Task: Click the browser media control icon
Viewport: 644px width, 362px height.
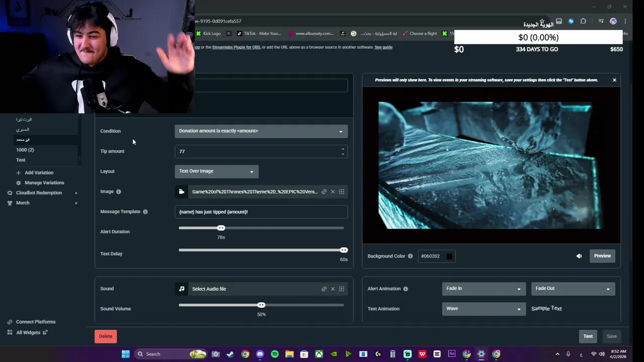Action: pyautogui.click(x=601, y=21)
